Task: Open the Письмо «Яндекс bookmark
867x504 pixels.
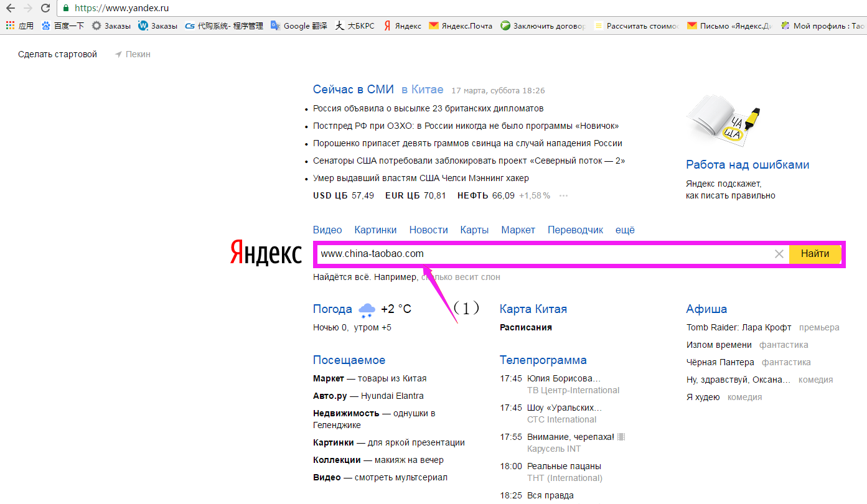Action: coord(729,26)
